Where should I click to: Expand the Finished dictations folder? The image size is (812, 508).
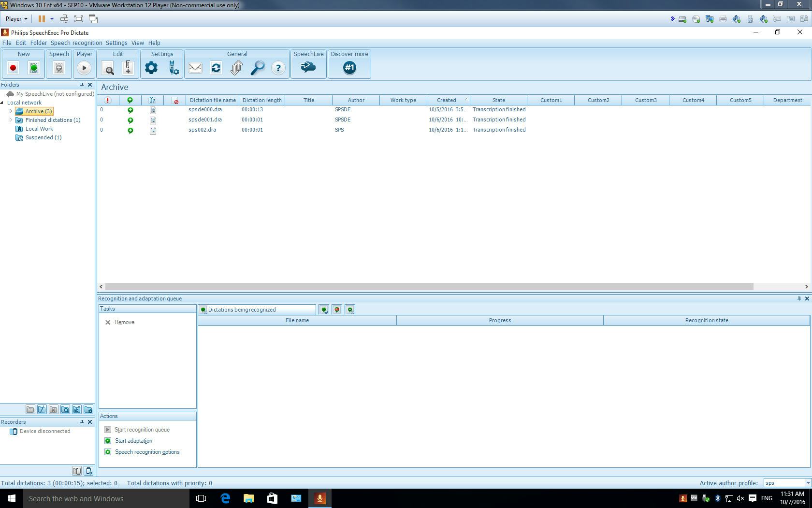click(x=11, y=120)
